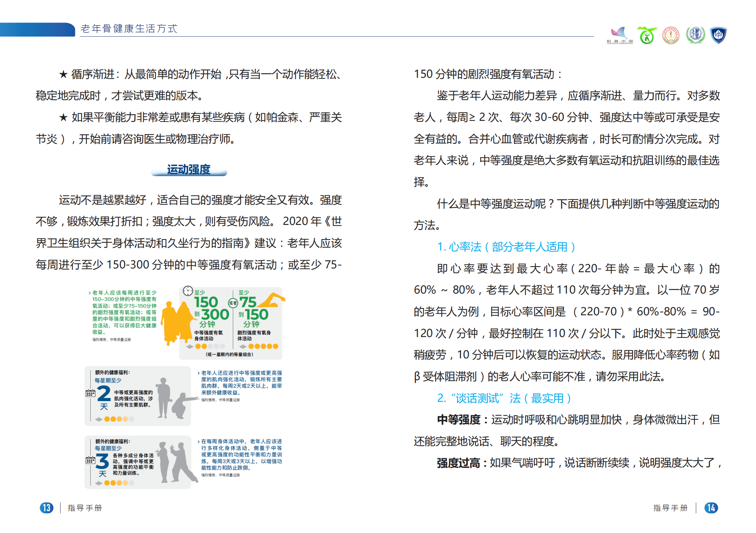
Task: Click the green running figure logo
Action: (647, 35)
